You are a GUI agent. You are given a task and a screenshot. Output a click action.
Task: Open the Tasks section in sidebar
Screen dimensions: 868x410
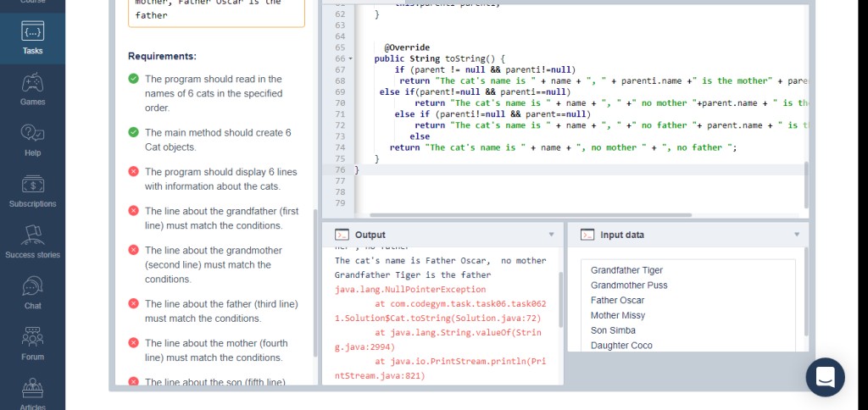click(x=32, y=38)
